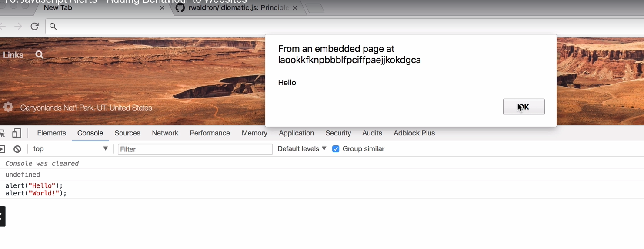Reload the current browser page

[x=35, y=27]
